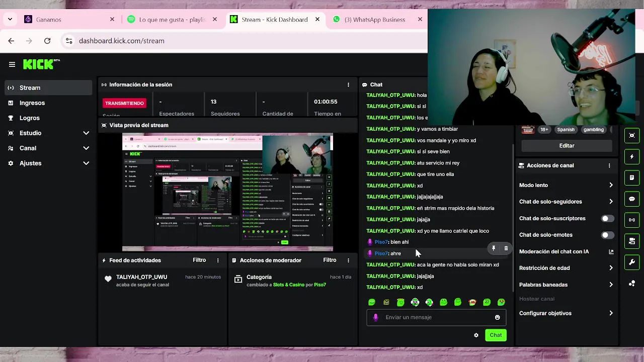Close the WhatsApp Business tab
The image size is (644, 362).
(420, 20)
